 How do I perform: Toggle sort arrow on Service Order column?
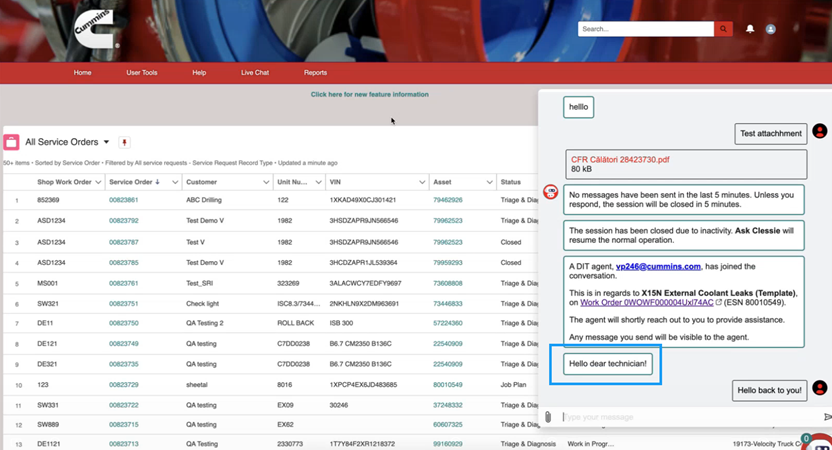tap(157, 182)
